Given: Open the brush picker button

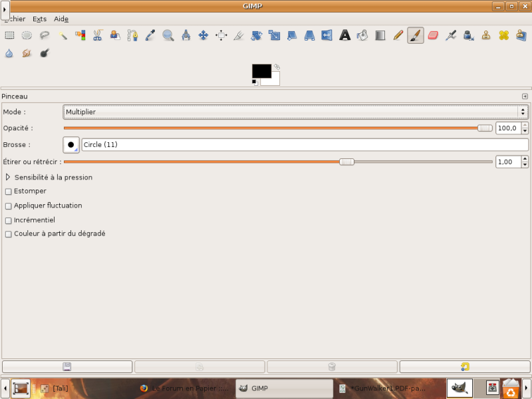Looking at the screenshot, I should point(71,145).
